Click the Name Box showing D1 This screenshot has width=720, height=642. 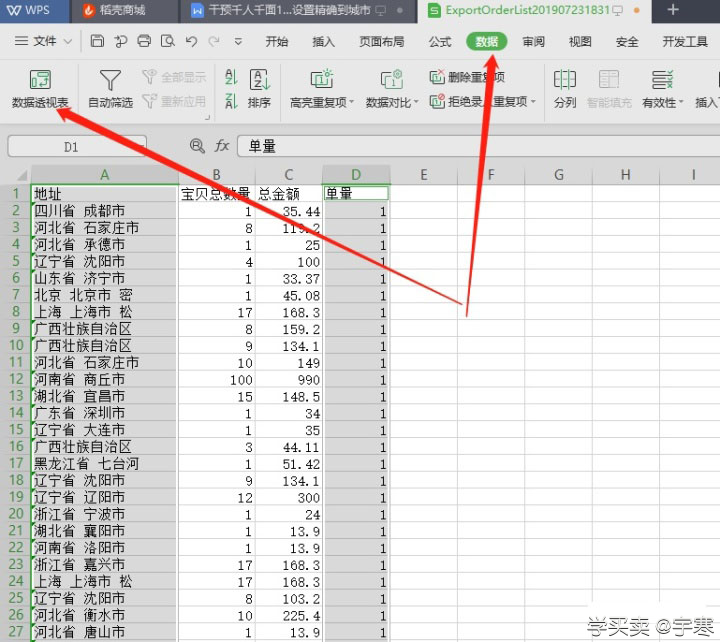click(77, 146)
